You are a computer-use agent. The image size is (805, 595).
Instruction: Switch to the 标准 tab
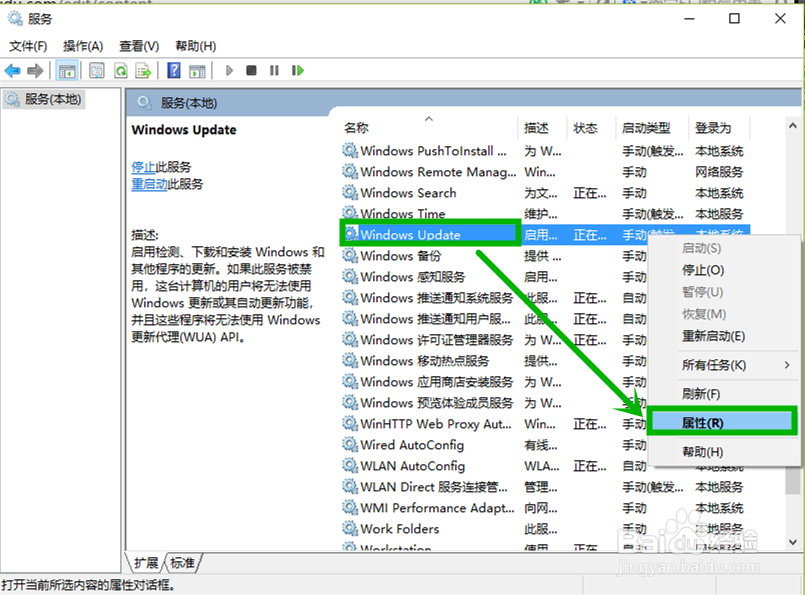point(182,563)
